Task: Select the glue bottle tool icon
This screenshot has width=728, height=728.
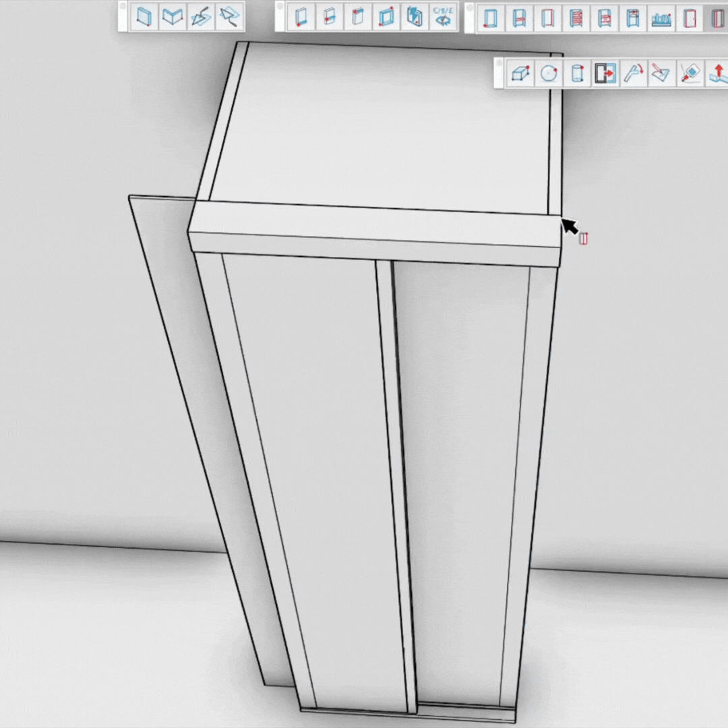Action: coord(689,73)
